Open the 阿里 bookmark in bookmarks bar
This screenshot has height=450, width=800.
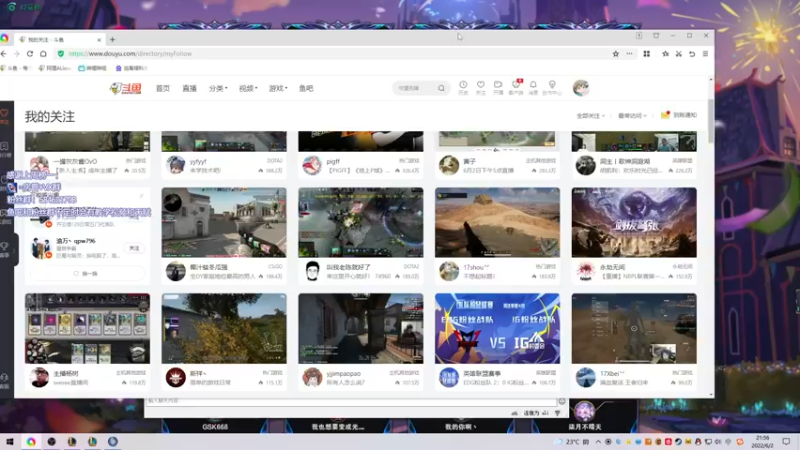pos(55,68)
